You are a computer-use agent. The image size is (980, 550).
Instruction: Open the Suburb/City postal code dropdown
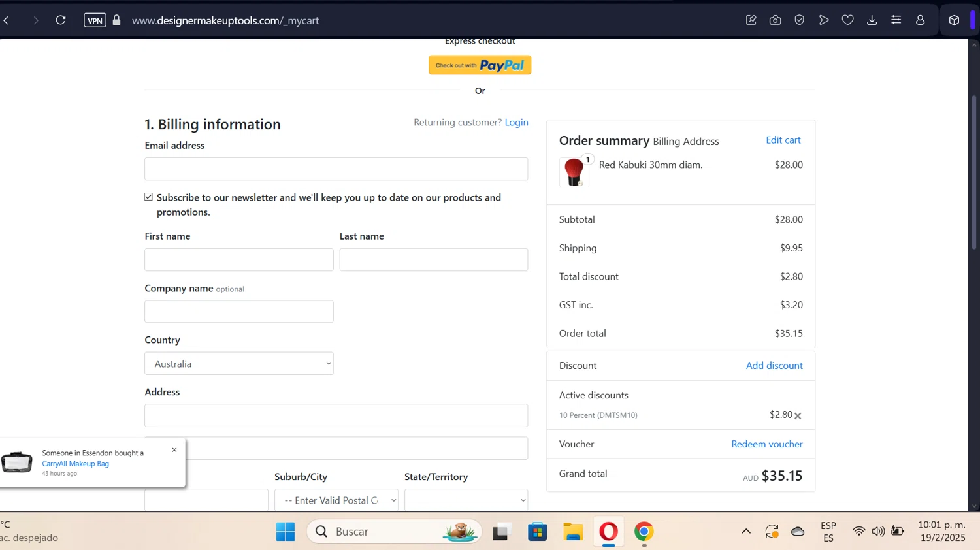pos(336,500)
